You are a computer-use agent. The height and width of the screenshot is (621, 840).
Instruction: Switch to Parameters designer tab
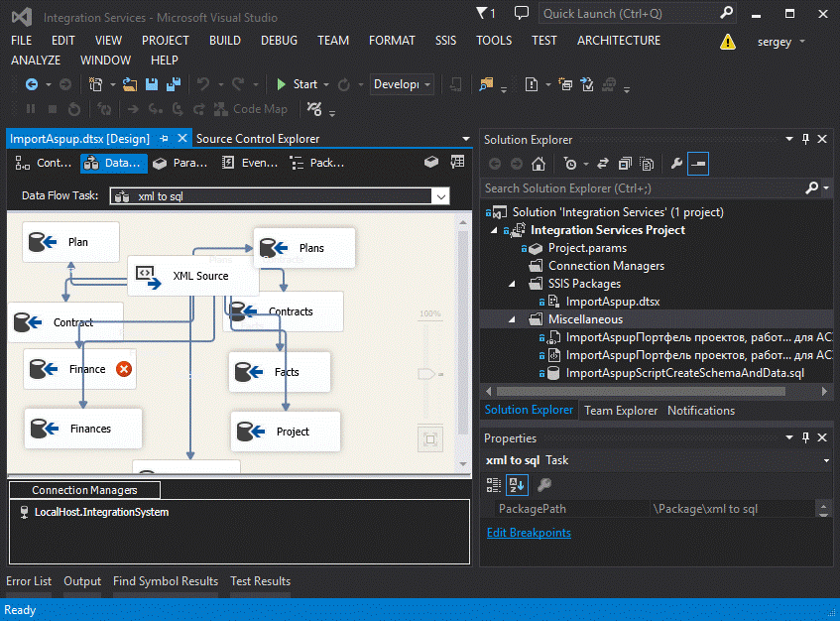(x=180, y=163)
